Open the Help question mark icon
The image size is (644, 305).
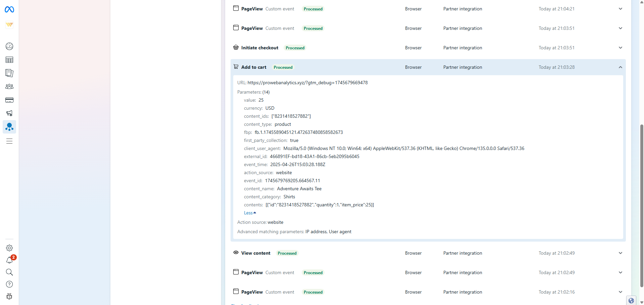click(9, 284)
